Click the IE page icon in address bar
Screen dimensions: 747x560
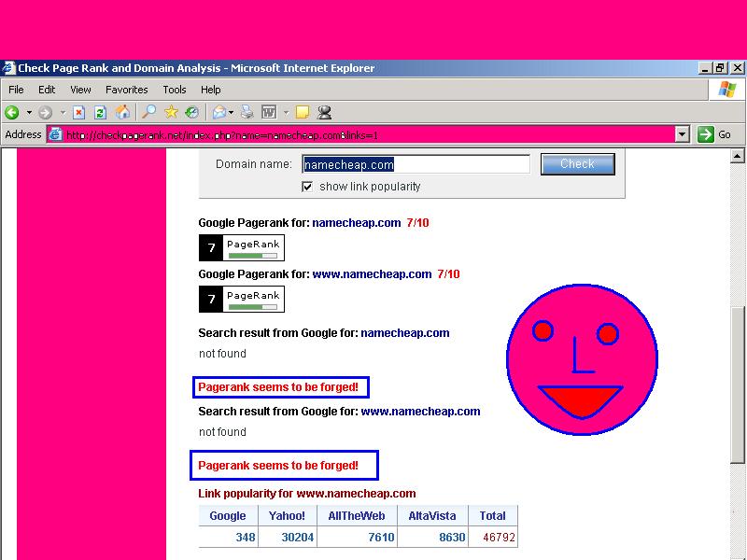(x=56, y=134)
